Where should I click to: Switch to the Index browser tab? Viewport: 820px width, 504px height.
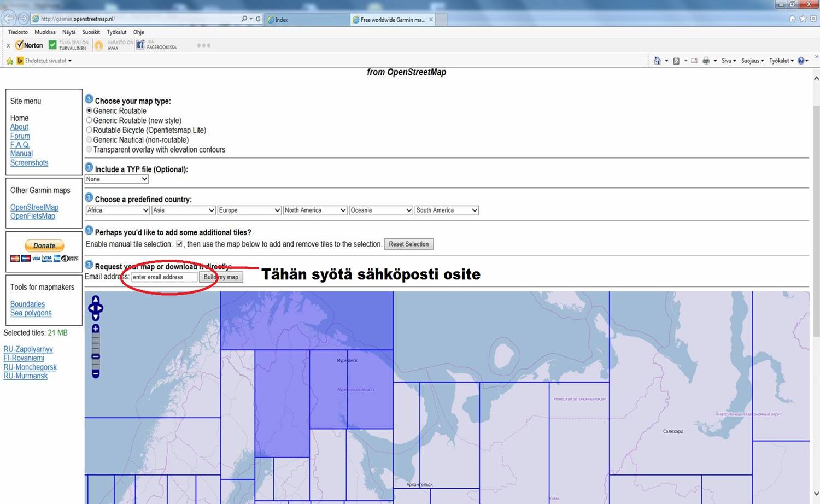point(307,20)
